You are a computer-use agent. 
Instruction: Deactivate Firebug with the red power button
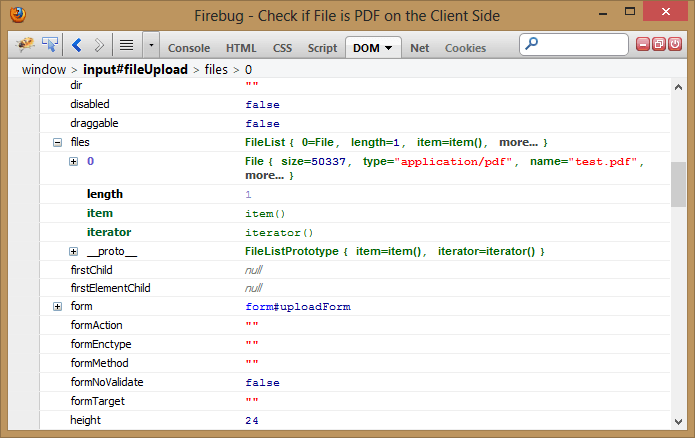(x=673, y=45)
